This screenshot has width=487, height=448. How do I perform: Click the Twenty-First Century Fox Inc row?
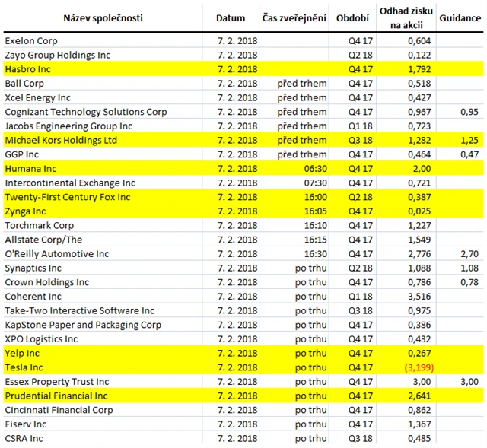(68, 197)
